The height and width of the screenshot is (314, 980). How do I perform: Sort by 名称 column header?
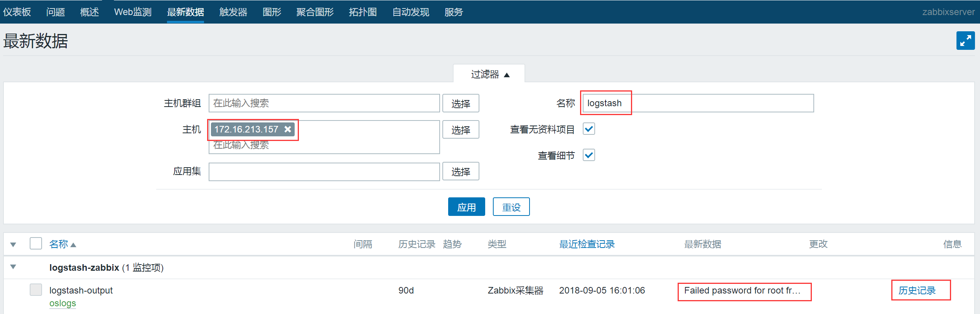click(59, 244)
